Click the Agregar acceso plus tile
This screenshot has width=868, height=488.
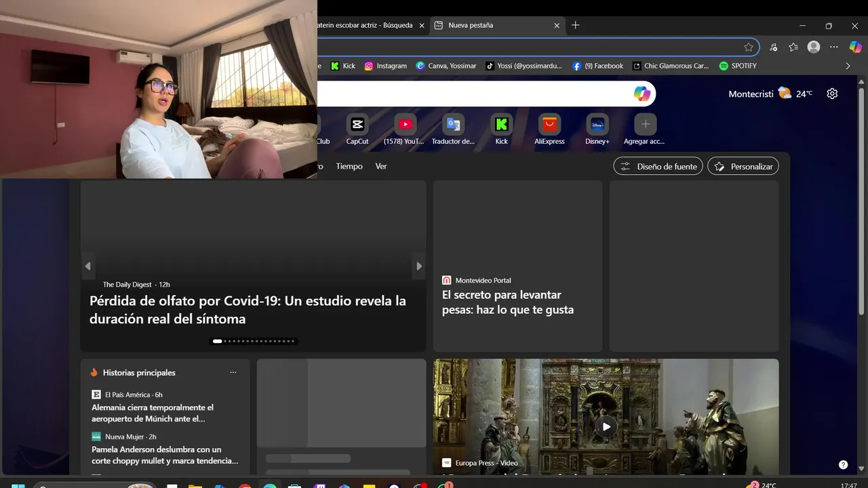[645, 129]
